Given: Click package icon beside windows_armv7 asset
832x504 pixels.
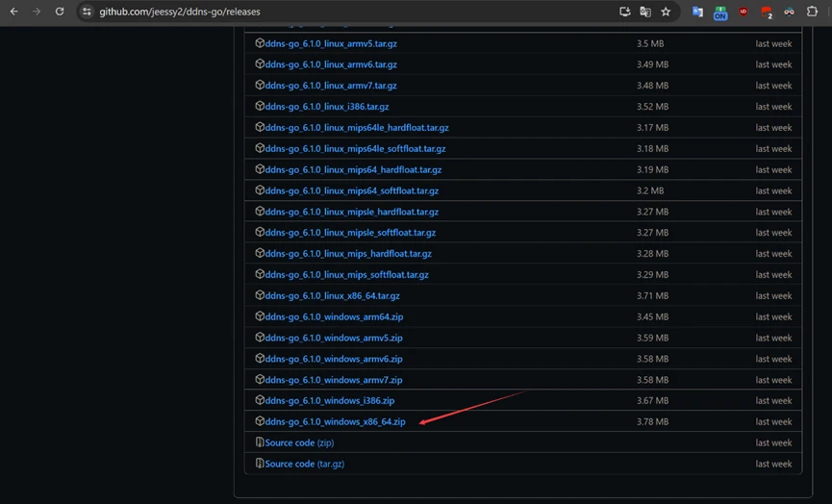Looking at the screenshot, I should coord(260,379).
